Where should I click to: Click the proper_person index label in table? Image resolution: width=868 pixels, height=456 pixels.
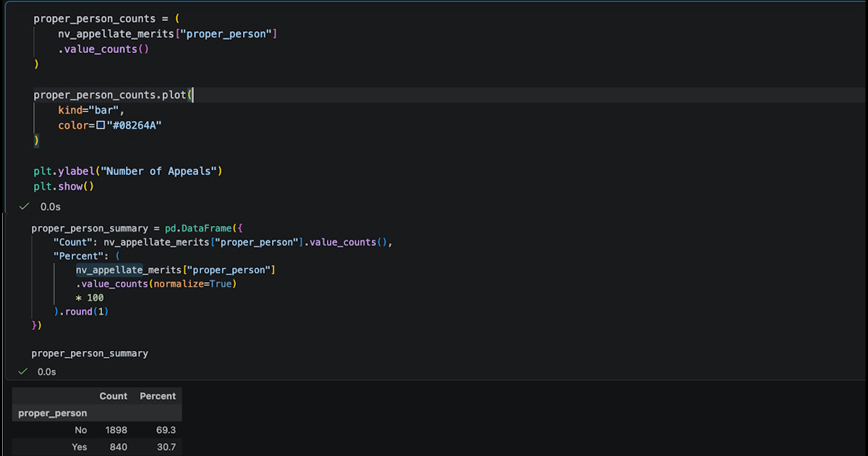53,413
